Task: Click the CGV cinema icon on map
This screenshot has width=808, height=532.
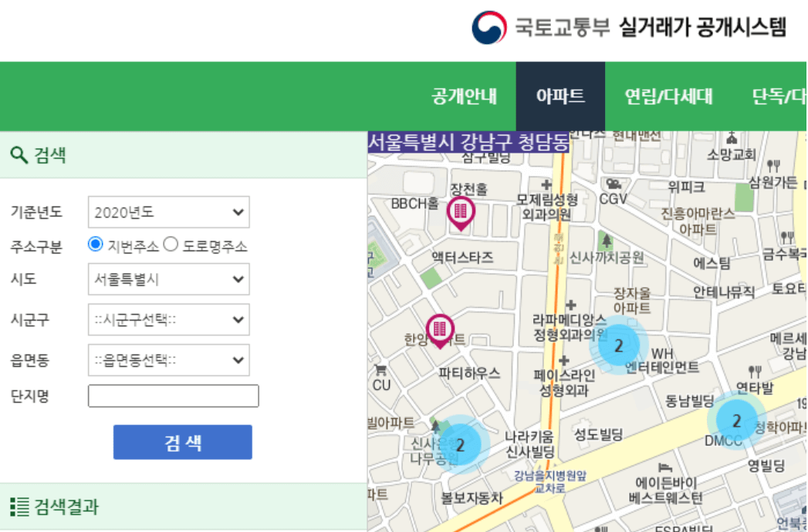Action: click(614, 184)
